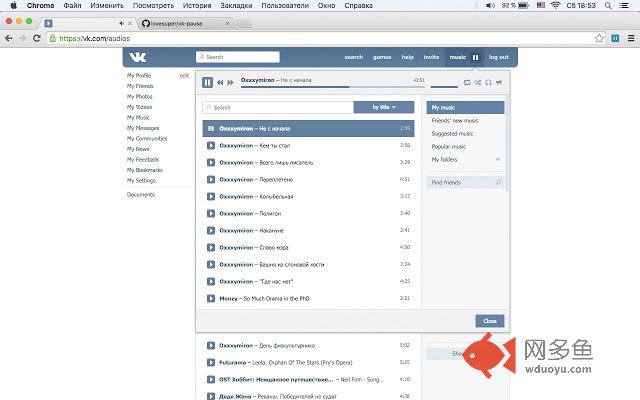Click the Find friends field
Image resolution: width=640 pixels, height=400 pixels.
click(x=465, y=182)
